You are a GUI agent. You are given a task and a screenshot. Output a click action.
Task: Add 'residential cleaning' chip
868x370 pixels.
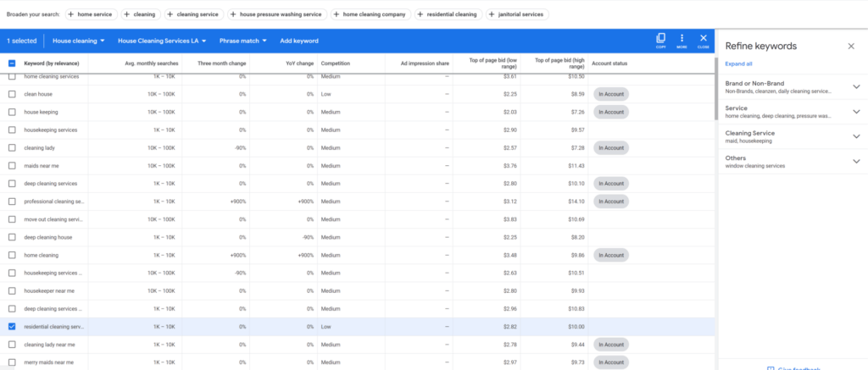pyautogui.click(x=448, y=14)
